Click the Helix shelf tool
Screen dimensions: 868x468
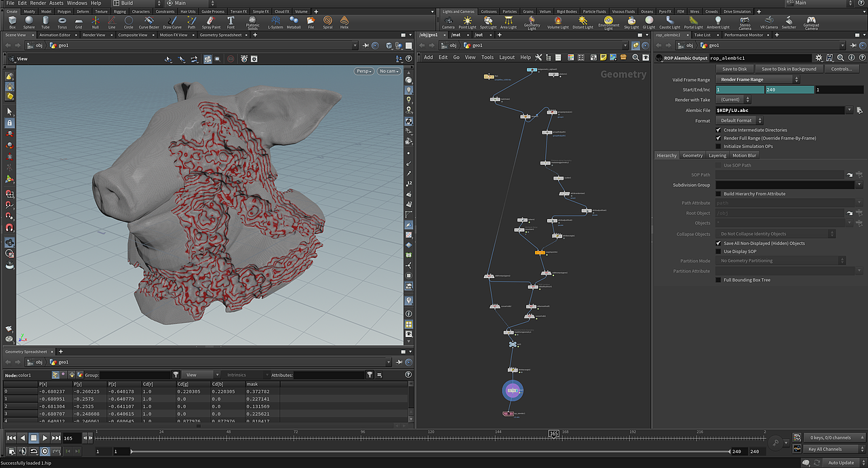[x=344, y=22]
